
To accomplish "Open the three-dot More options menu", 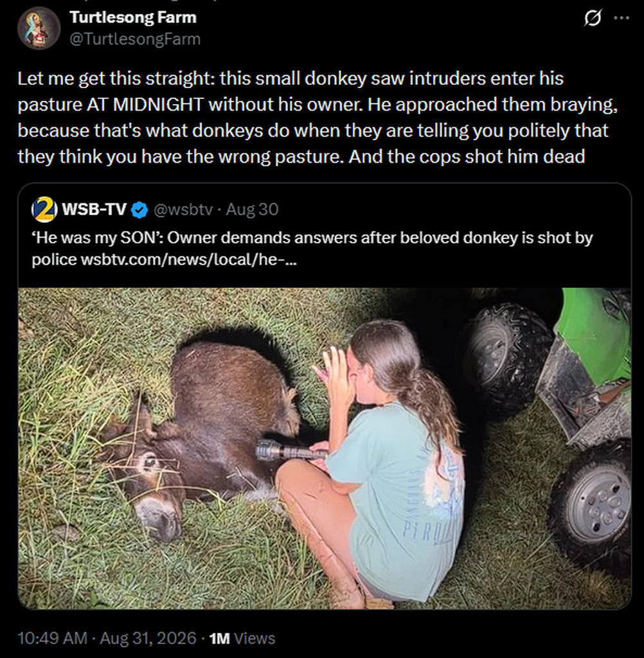I will tap(622, 18).
